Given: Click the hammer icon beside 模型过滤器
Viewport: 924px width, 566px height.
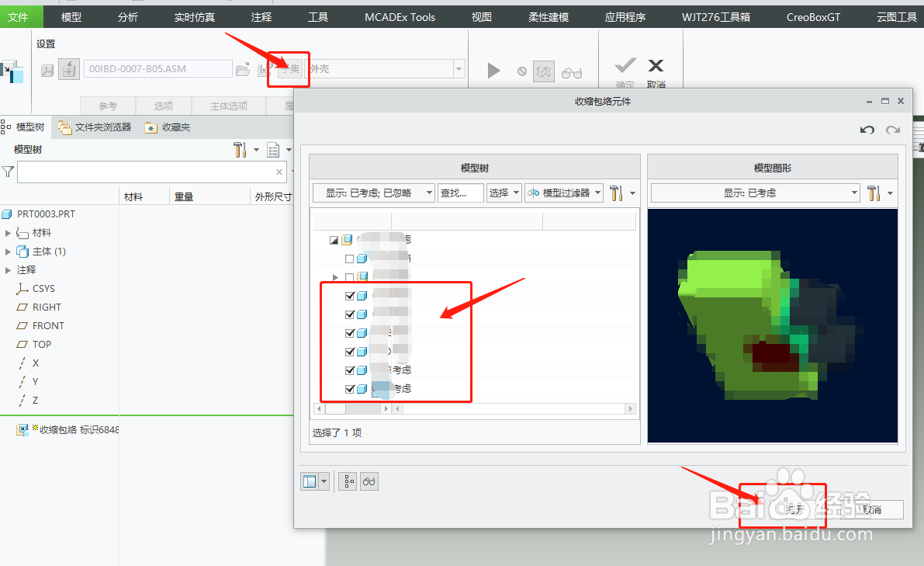Looking at the screenshot, I should 616,193.
